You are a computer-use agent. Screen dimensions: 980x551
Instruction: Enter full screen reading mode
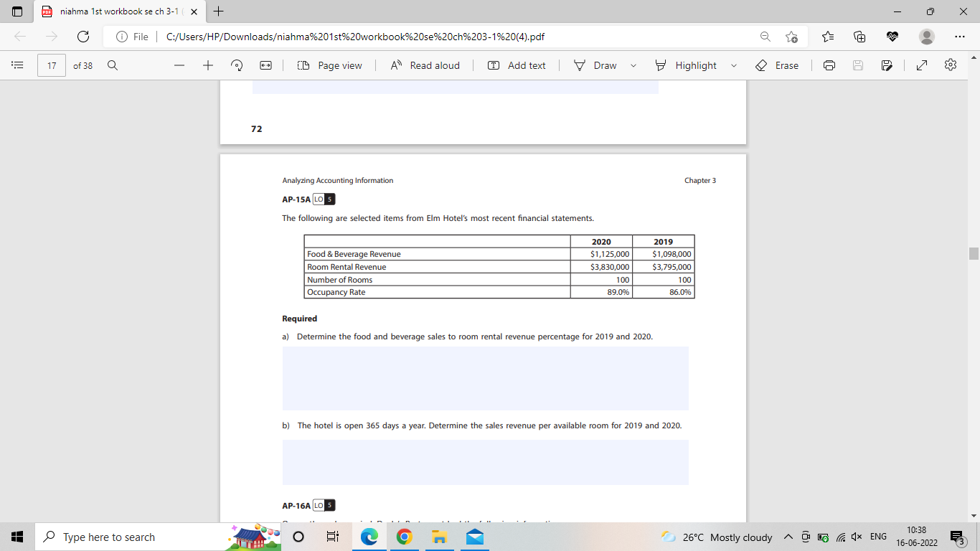coord(921,65)
